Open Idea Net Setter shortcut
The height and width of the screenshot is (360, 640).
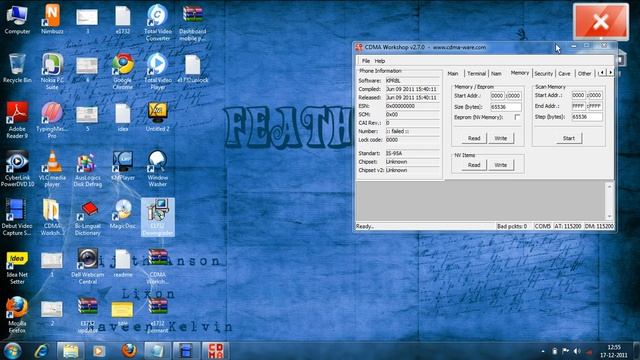[x=17, y=268]
